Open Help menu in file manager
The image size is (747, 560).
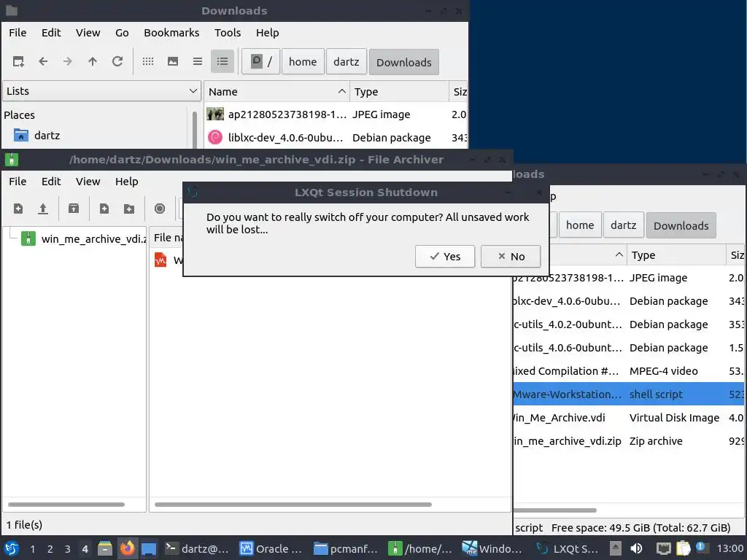pos(267,33)
